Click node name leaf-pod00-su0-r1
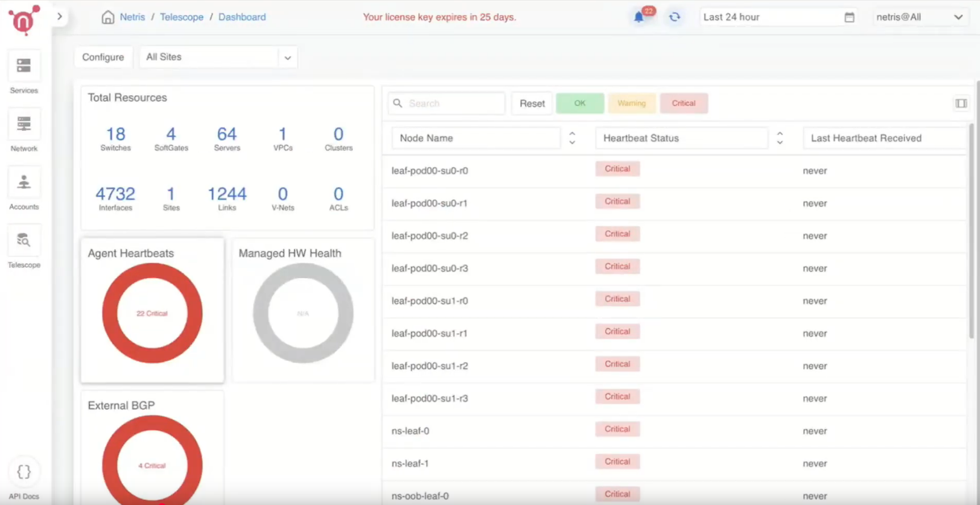 pyautogui.click(x=430, y=203)
